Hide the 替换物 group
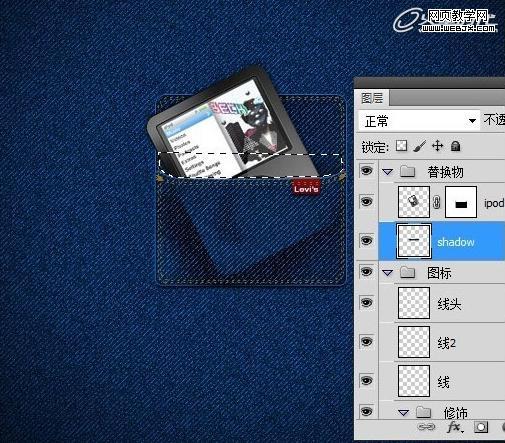This screenshot has height=443, width=505. (367, 171)
